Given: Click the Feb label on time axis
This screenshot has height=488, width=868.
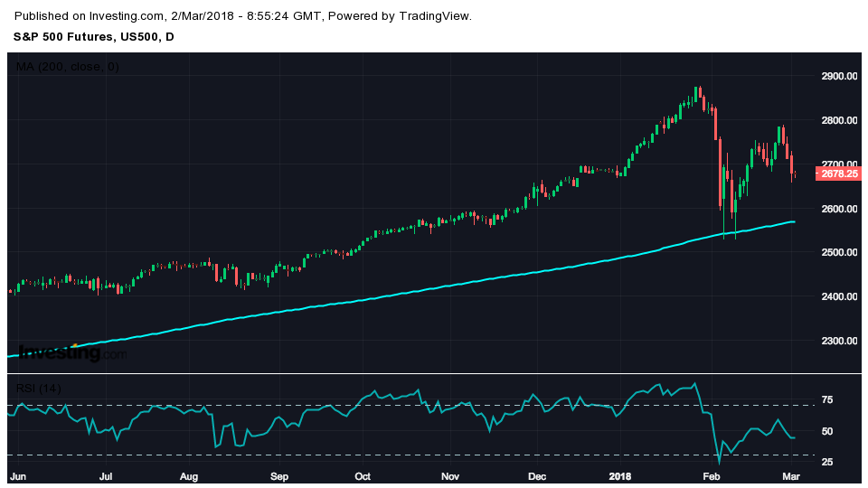Looking at the screenshot, I should [x=711, y=476].
